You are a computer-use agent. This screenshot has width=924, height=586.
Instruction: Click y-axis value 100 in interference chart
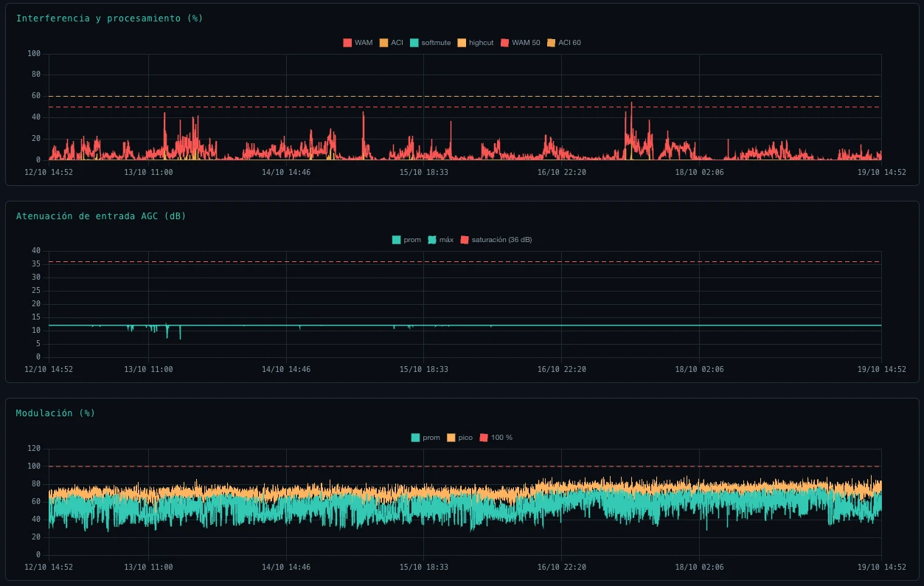(x=34, y=54)
